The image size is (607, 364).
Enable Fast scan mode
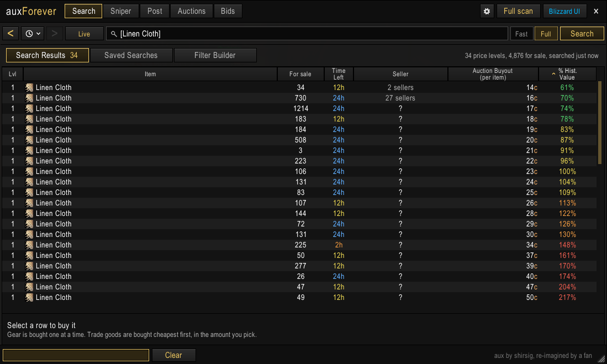[x=521, y=34]
